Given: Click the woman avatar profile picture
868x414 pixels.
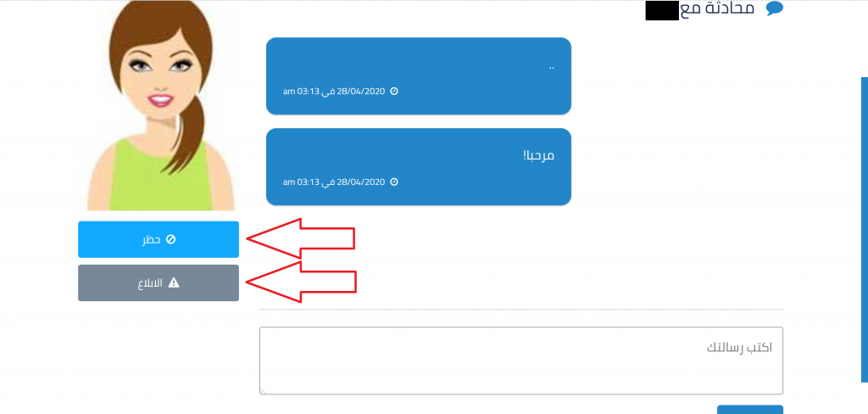Looking at the screenshot, I should (160, 105).
